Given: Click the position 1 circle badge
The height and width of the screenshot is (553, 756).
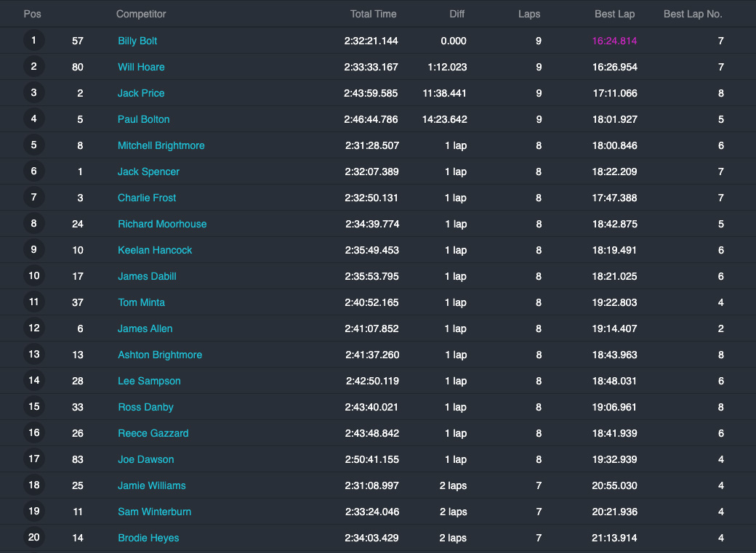Looking at the screenshot, I should (33, 41).
